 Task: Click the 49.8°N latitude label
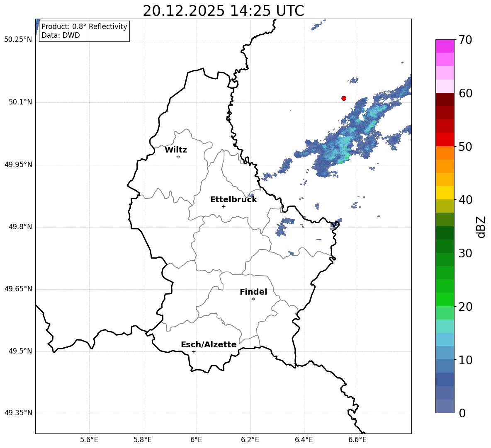coord(20,227)
